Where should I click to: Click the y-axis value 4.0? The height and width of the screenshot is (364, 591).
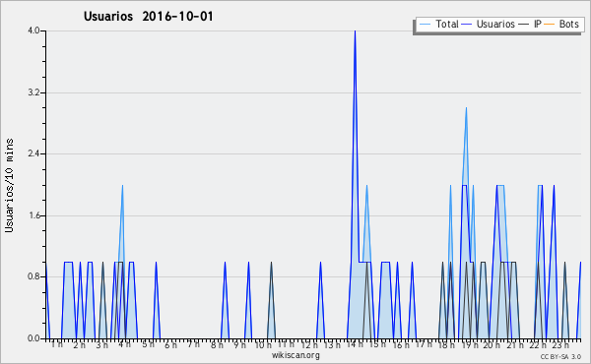(x=33, y=30)
